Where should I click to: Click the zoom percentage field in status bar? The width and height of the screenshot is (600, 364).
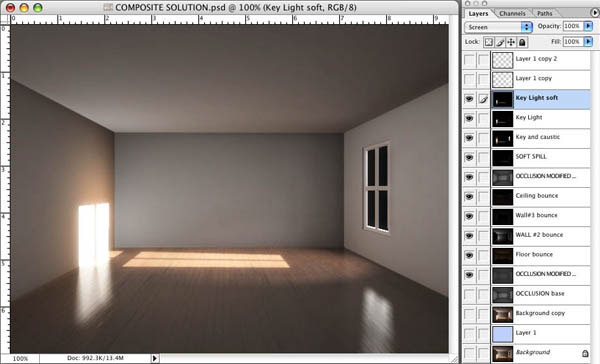click(x=20, y=358)
